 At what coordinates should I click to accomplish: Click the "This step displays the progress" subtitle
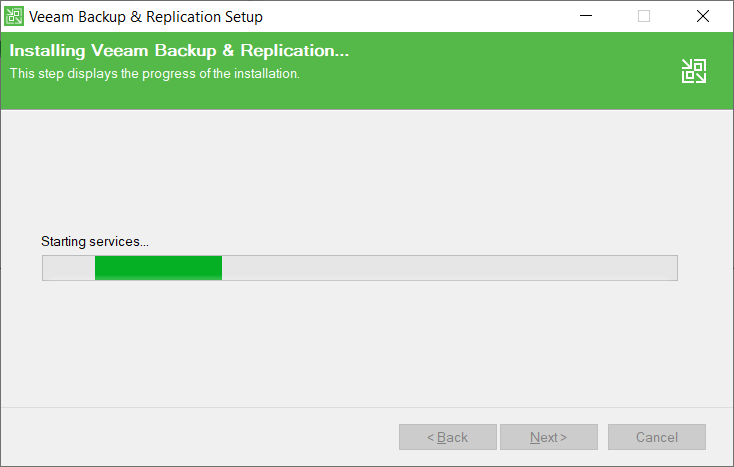pyautogui.click(x=155, y=73)
